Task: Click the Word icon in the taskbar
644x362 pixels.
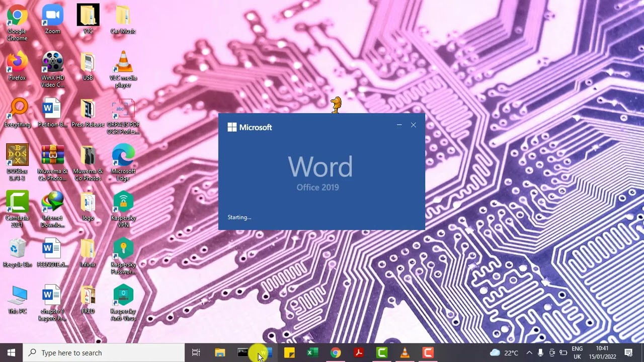Action: 266,352
